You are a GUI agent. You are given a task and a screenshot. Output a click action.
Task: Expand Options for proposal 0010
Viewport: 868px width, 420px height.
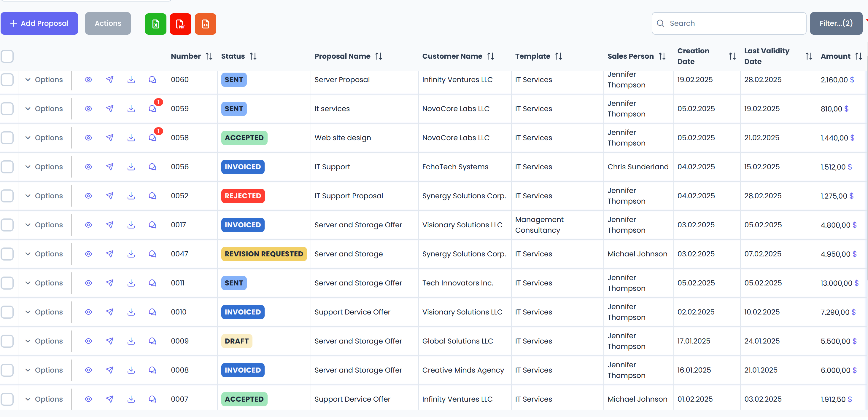tap(44, 312)
